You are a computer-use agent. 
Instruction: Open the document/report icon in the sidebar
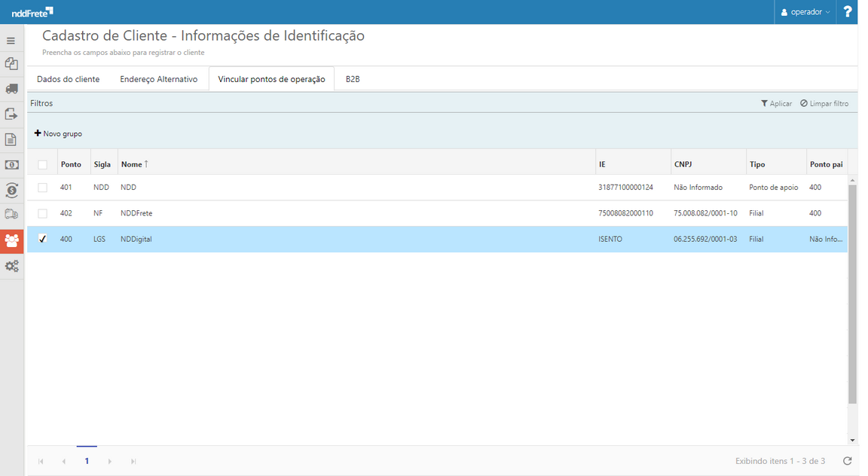coord(11,139)
